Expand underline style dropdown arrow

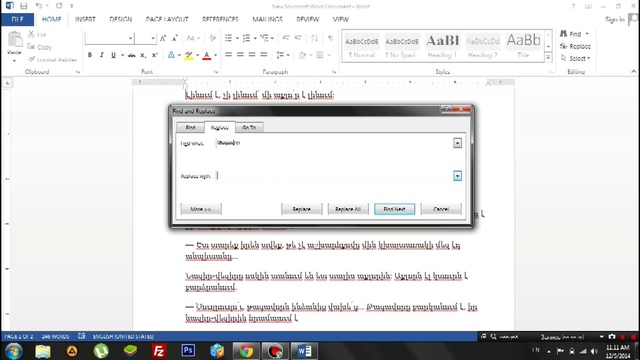[x=122, y=55]
